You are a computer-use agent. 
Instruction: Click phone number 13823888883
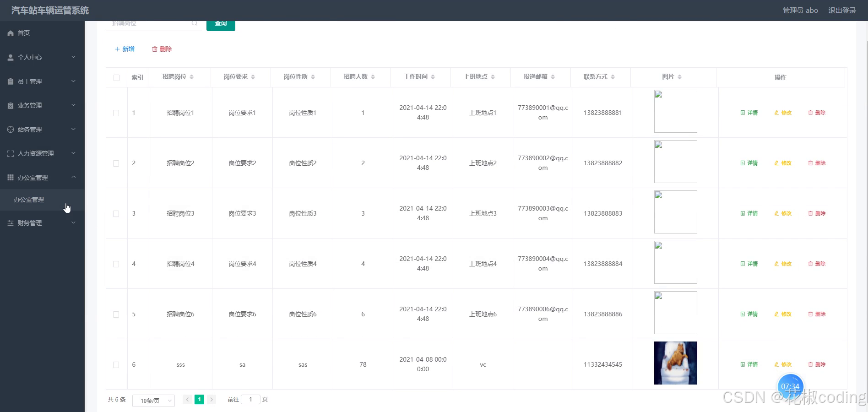[603, 213]
